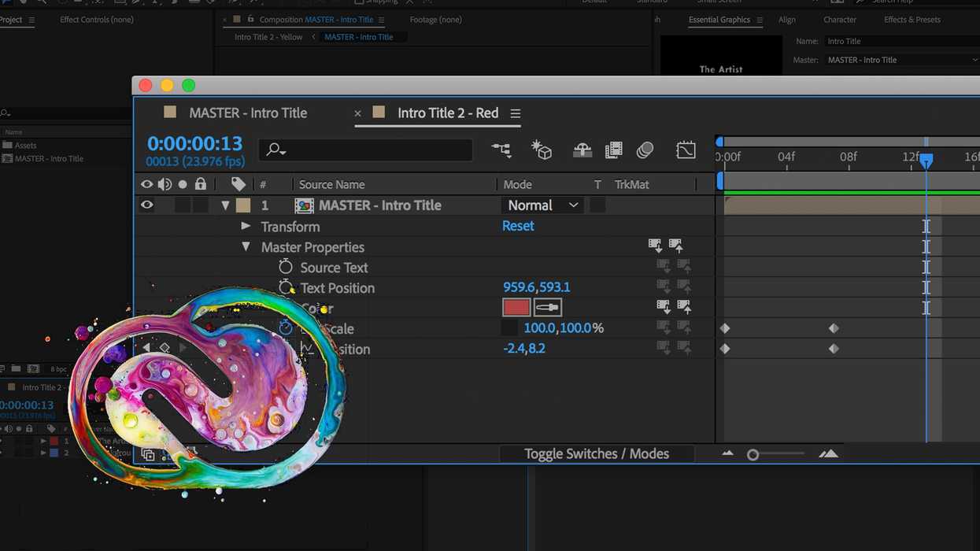980x551 pixels.
Task: Click the eye column header toggle
Action: [x=146, y=184]
